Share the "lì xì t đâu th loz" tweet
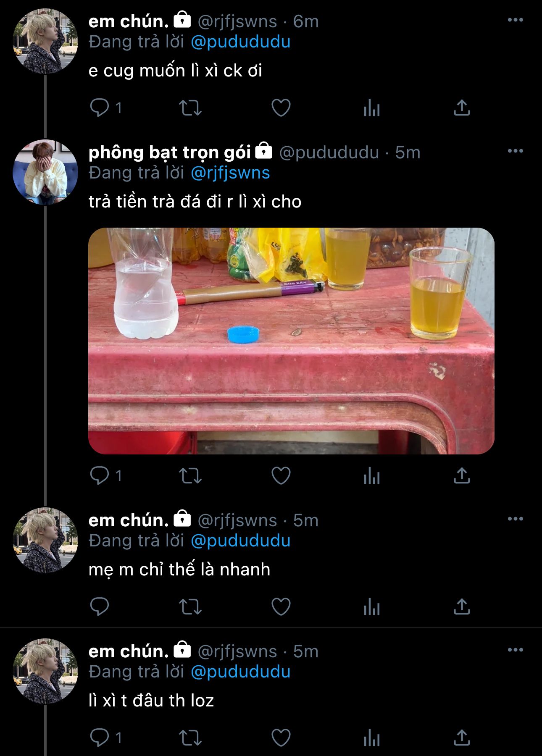542x756 pixels. pyautogui.click(x=462, y=738)
